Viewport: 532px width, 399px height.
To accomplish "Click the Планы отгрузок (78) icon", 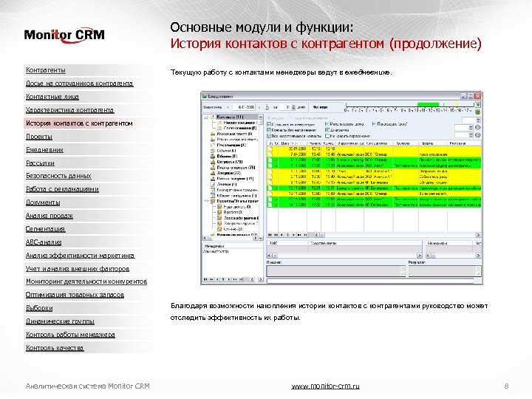I will coord(213,168).
